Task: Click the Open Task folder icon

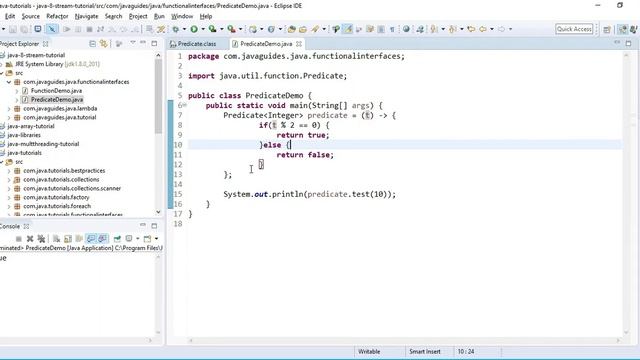Action: coord(303,29)
